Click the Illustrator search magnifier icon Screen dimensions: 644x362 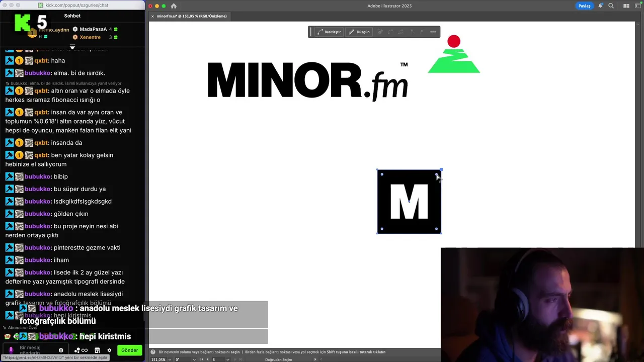[x=611, y=6]
